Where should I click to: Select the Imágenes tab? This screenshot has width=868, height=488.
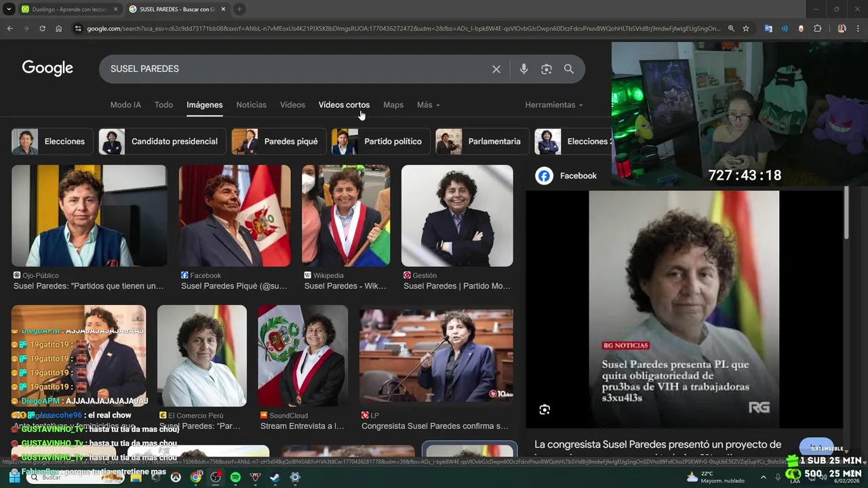(x=205, y=105)
